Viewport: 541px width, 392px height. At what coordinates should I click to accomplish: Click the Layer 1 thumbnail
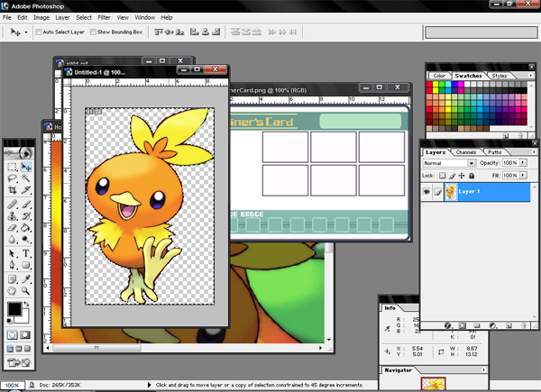(x=452, y=192)
